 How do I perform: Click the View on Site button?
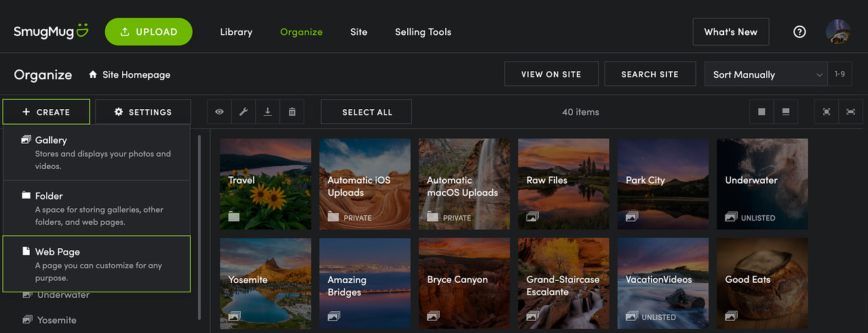[552, 75]
